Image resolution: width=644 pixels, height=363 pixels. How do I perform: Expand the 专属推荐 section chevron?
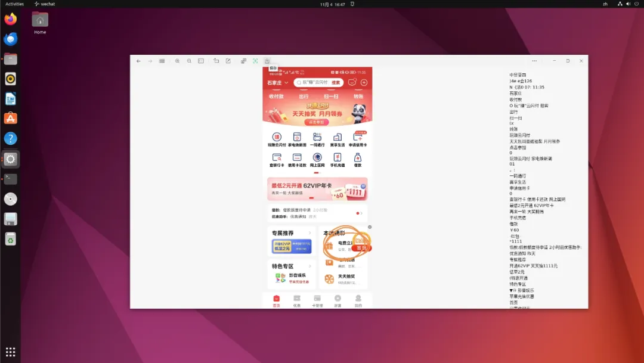[x=309, y=233]
